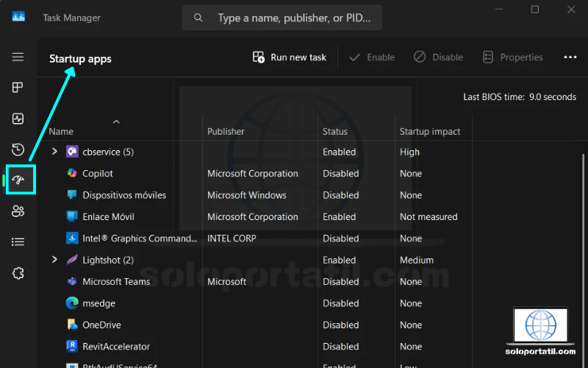
Task: Click the Enable button
Action: coord(372,57)
